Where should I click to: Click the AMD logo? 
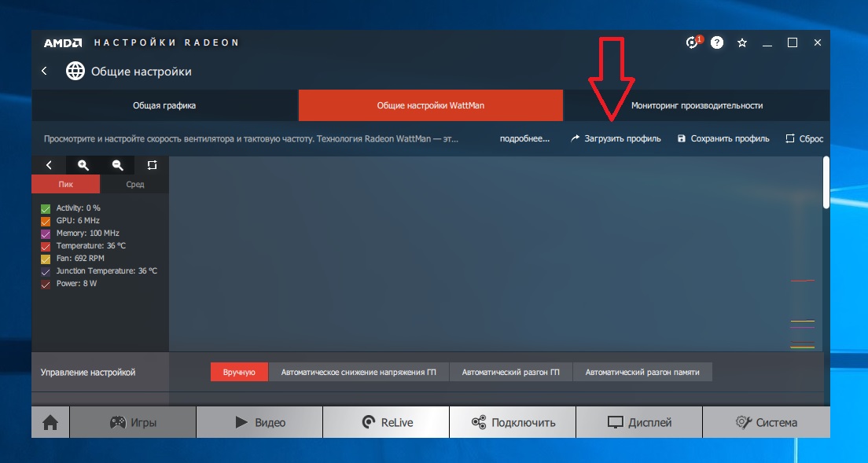pyautogui.click(x=63, y=42)
